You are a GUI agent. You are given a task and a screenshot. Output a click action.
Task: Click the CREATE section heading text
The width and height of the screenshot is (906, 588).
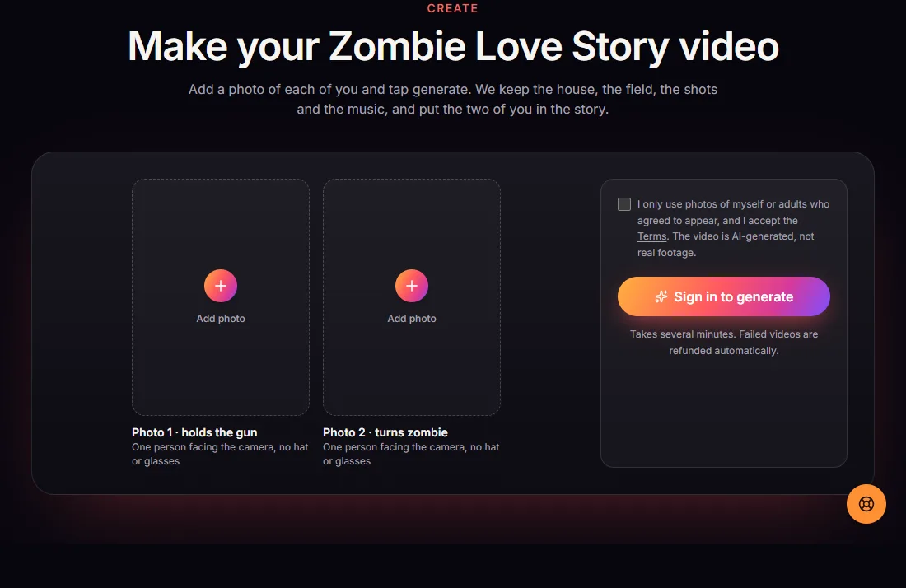pyautogui.click(x=452, y=9)
